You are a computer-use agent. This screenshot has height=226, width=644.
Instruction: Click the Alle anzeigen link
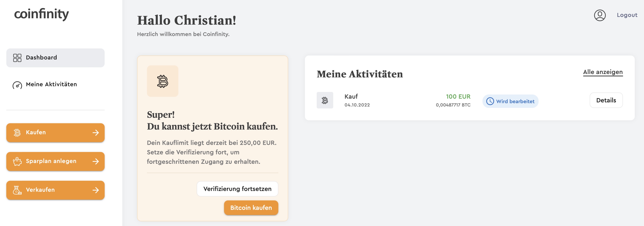602,72
